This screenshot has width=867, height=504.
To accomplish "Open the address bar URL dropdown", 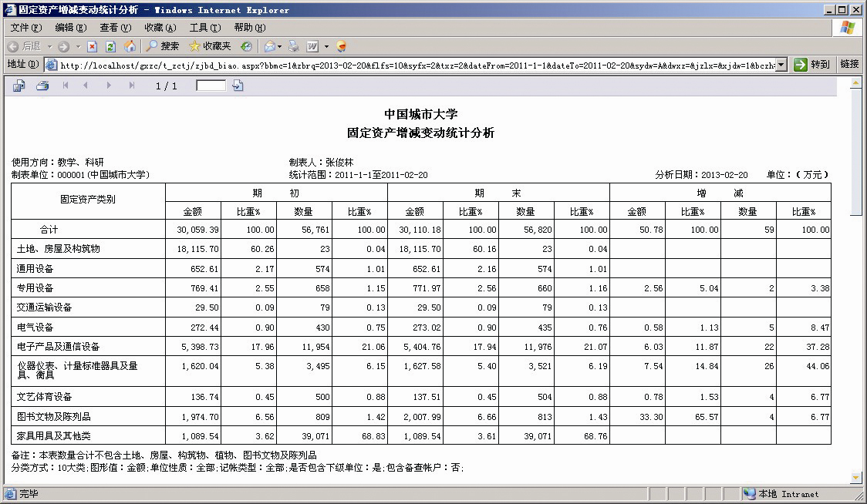I will tap(781, 65).
